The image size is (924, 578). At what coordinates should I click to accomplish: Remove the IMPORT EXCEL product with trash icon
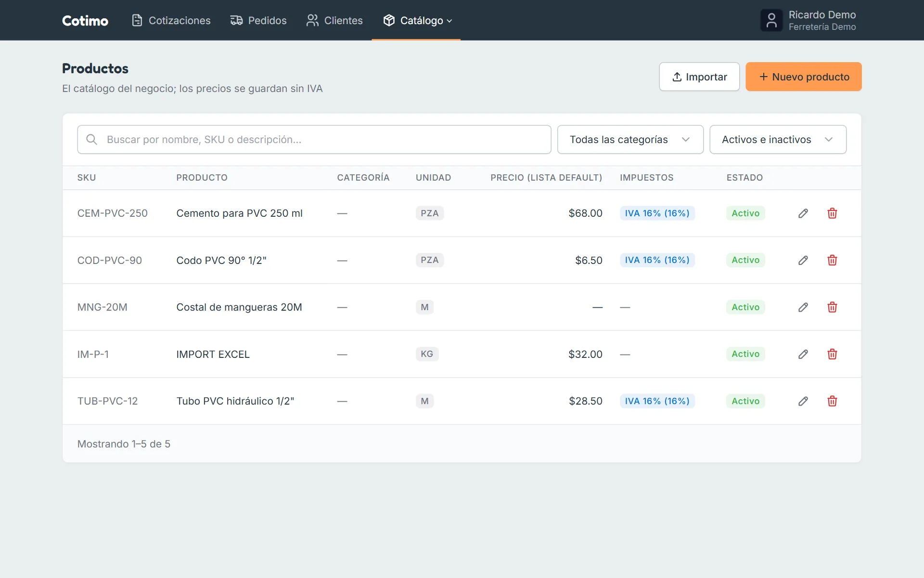coord(832,354)
